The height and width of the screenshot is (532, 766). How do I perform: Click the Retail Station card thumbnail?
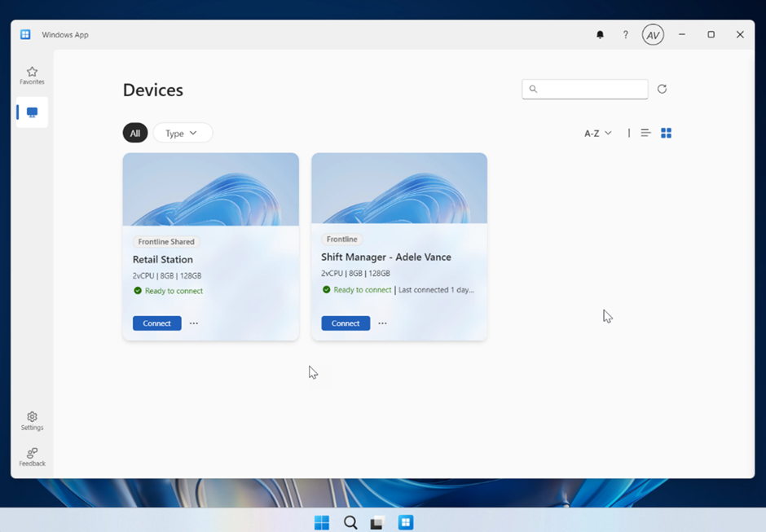point(210,190)
